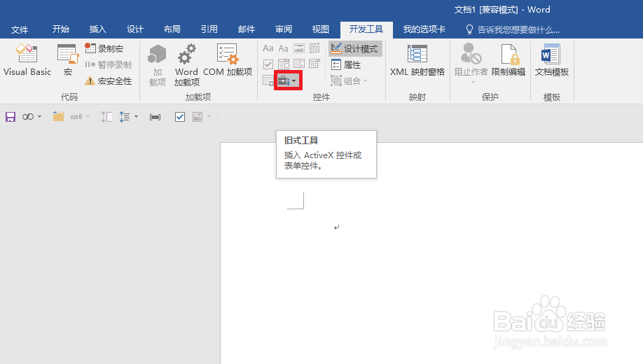643x364 pixels.
Task: Insert a rich text content control
Action: [x=268, y=48]
